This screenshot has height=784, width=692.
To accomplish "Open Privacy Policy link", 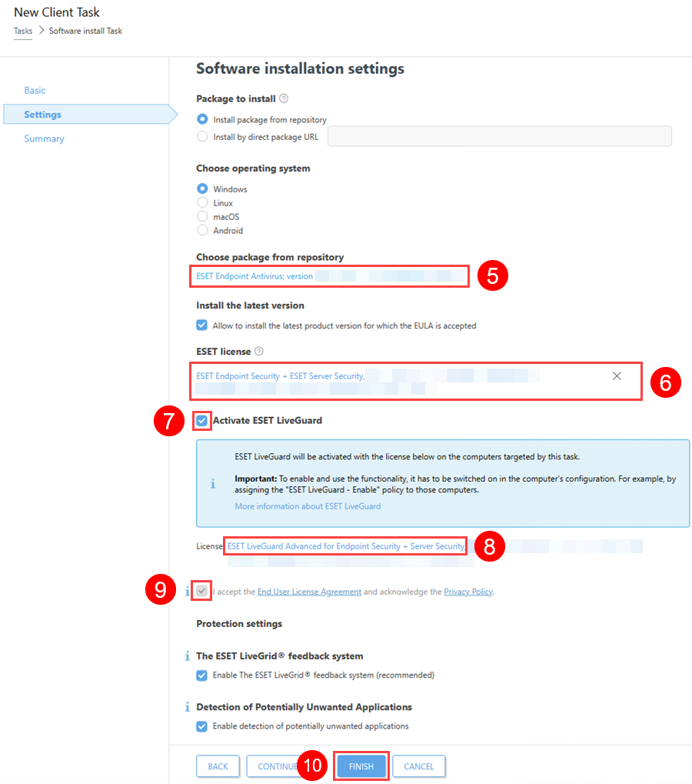I will click(x=468, y=592).
